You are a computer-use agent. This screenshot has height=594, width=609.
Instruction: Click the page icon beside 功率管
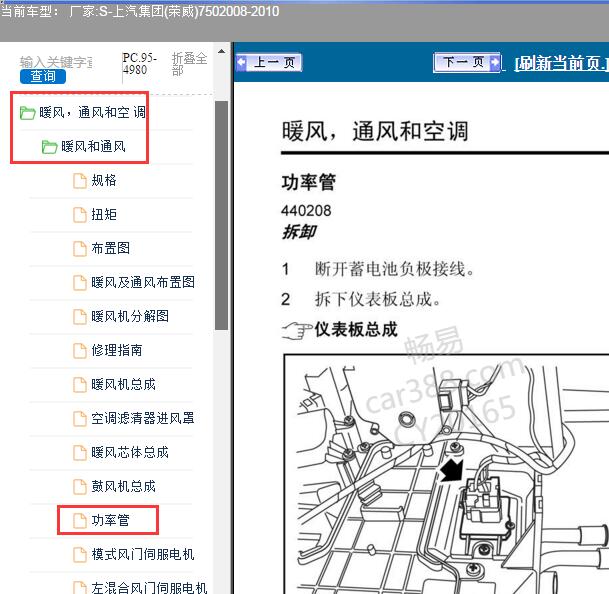point(80,521)
